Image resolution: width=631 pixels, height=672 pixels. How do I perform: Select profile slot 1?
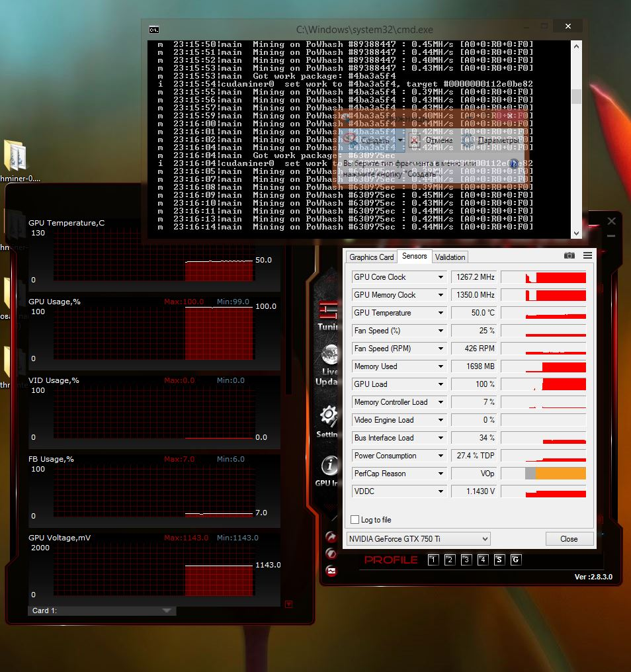(433, 560)
